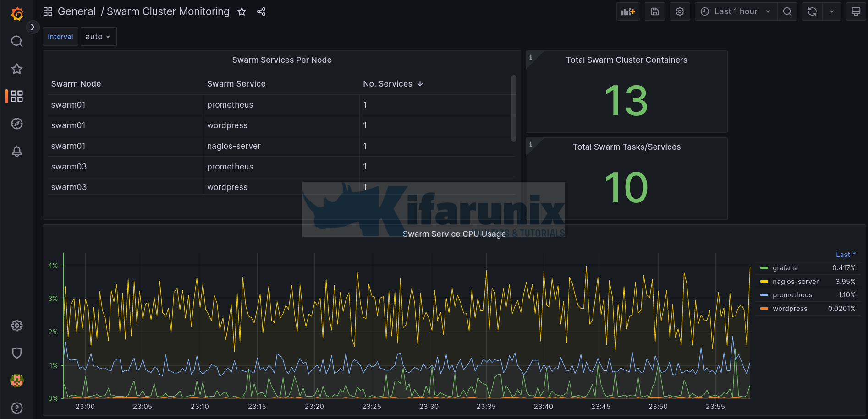
Task: Open the search dashboards icon
Action: click(x=17, y=41)
